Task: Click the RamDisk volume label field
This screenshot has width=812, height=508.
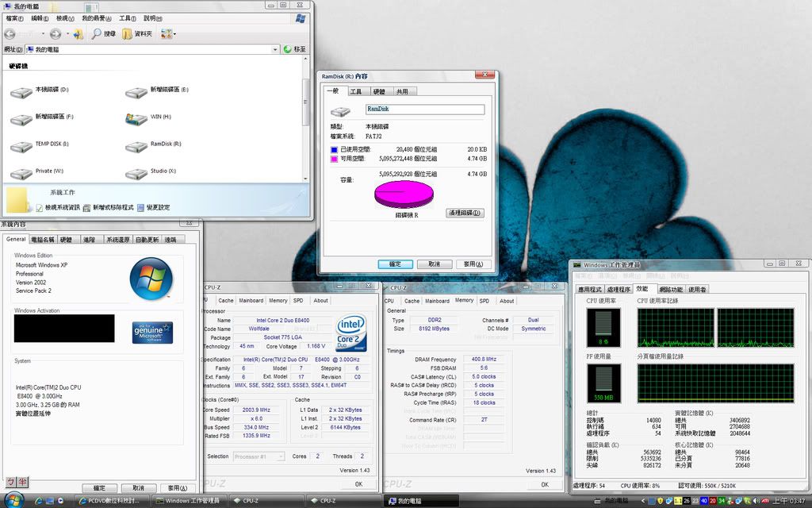Action: click(425, 110)
